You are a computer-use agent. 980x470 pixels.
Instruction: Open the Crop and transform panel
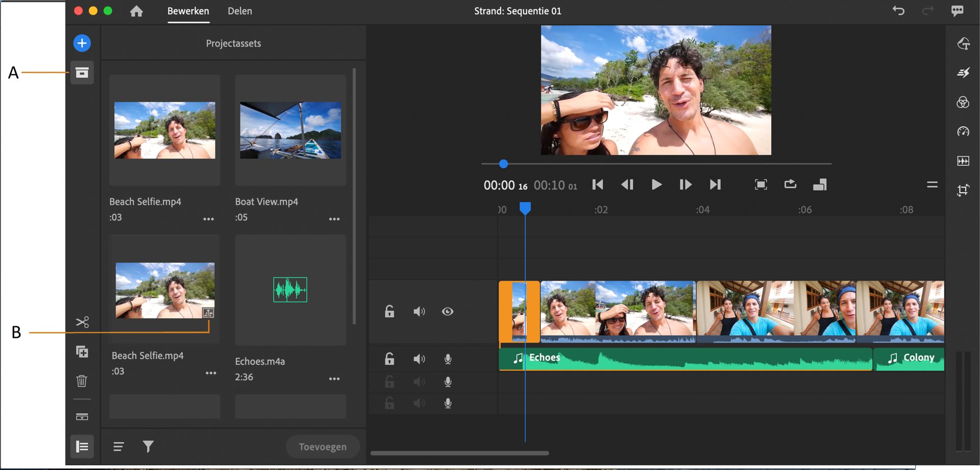pyautogui.click(x=963, y=191)
